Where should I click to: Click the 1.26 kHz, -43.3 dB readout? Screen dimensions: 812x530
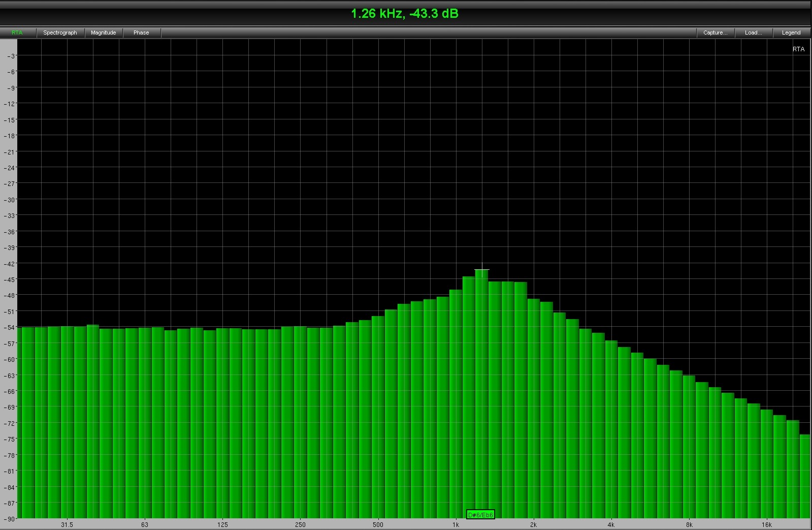[405, 14]
